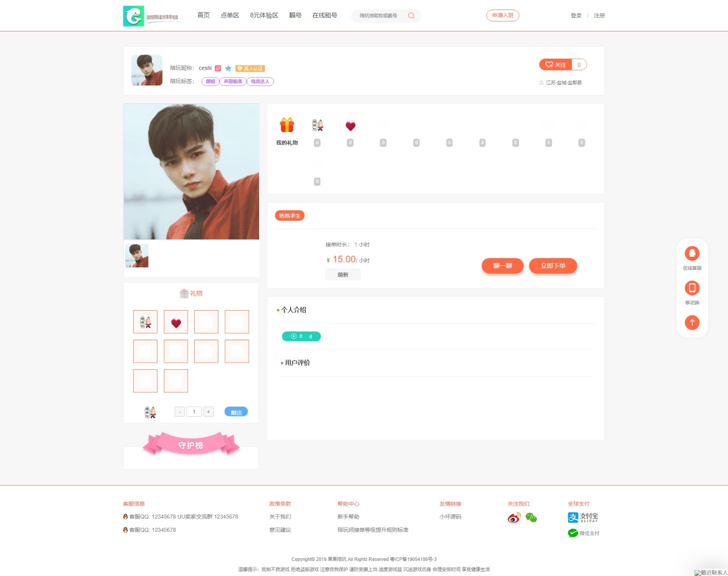Click the 立即下单 order button
The image size is (728, 576).
point(553,266)
